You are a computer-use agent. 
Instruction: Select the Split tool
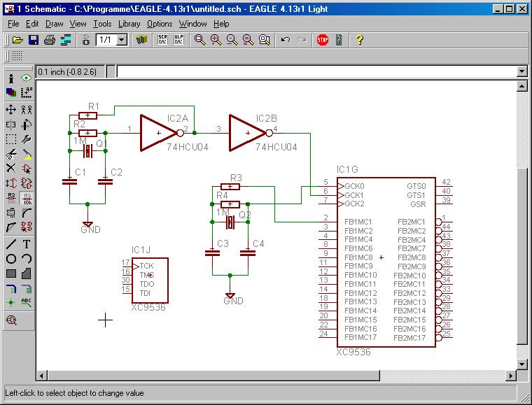(x=11, y=227)
